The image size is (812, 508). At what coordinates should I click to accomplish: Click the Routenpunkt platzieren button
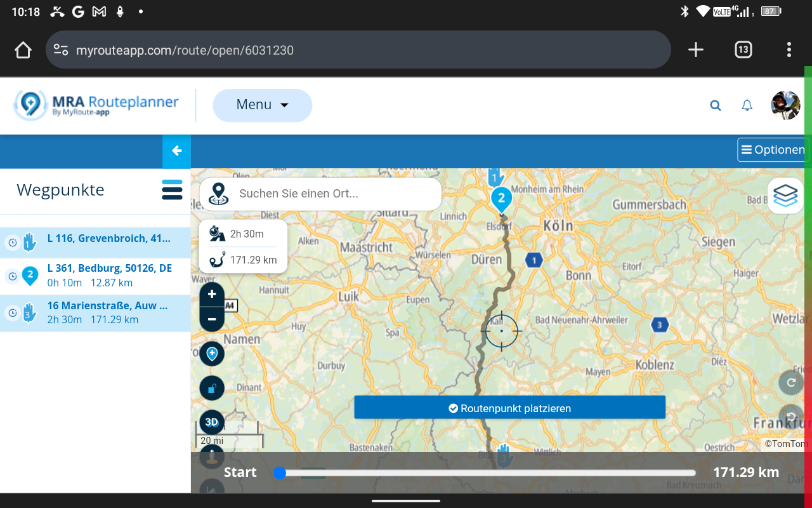[x=509, y=408]
